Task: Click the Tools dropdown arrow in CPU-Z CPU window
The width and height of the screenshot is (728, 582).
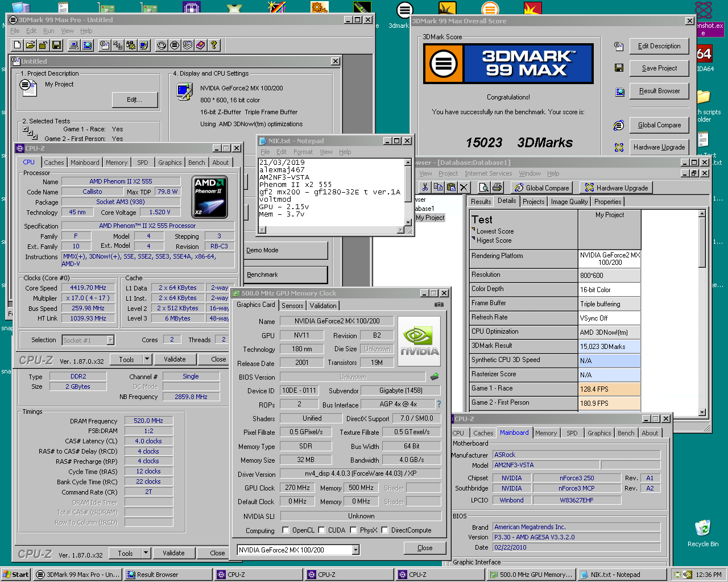Action: 147,359
